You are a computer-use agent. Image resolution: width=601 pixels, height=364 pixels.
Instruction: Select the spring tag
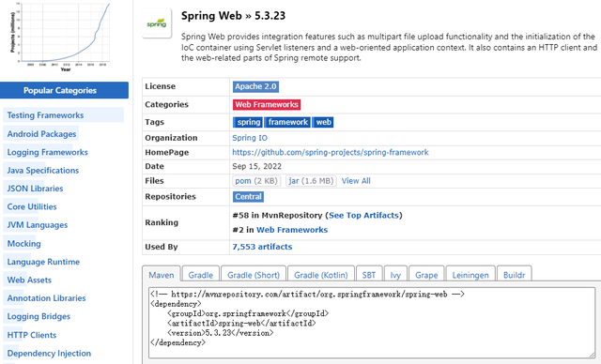[x=248, y=122]
